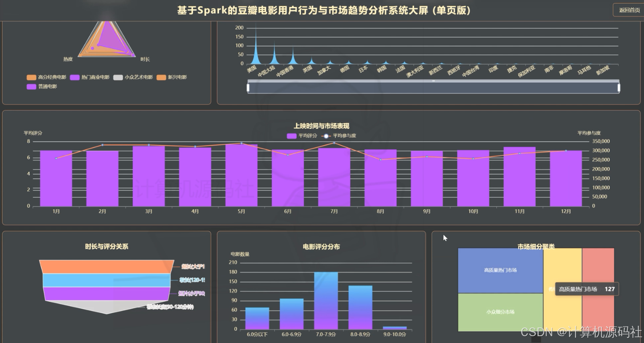Toggle the 普通电影 legend swatch
Screen dimensions: 644x343
[x=31, y=87]
